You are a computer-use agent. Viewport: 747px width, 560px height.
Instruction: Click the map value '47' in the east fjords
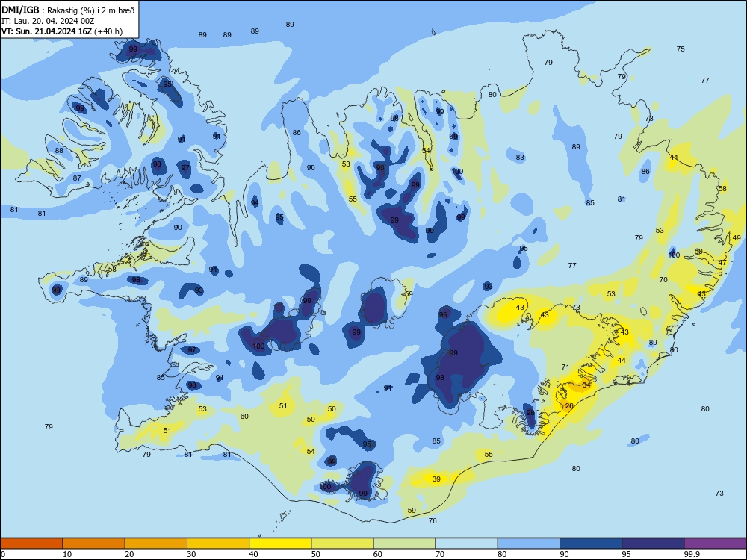(x=722, y=262)
